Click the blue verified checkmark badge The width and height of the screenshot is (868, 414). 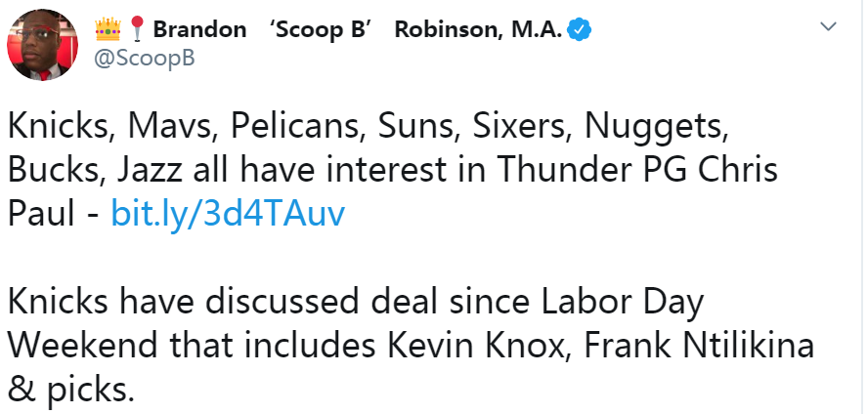point(581,30)
